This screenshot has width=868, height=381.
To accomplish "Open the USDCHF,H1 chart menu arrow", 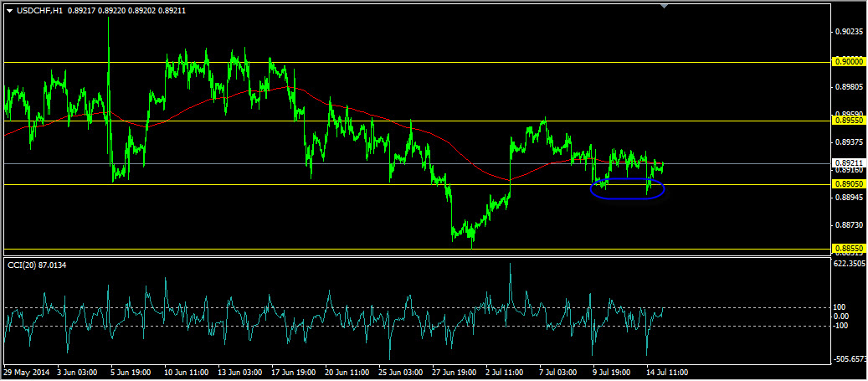I will point(9,9).
